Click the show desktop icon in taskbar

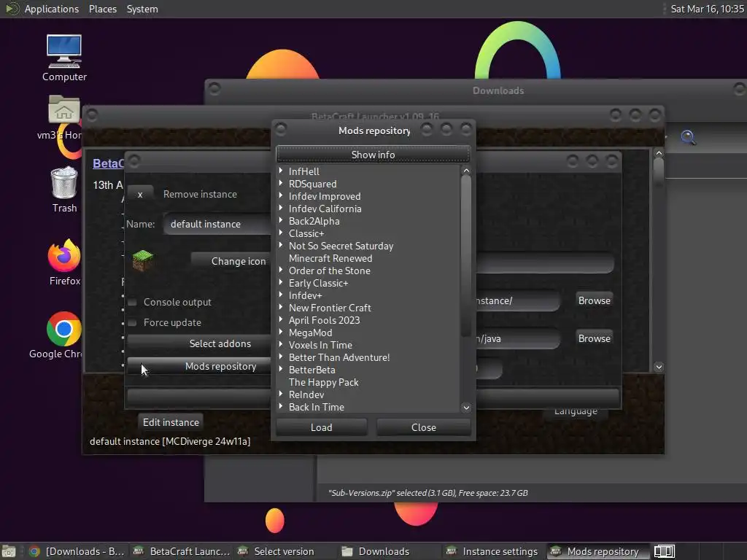[9, 551]
